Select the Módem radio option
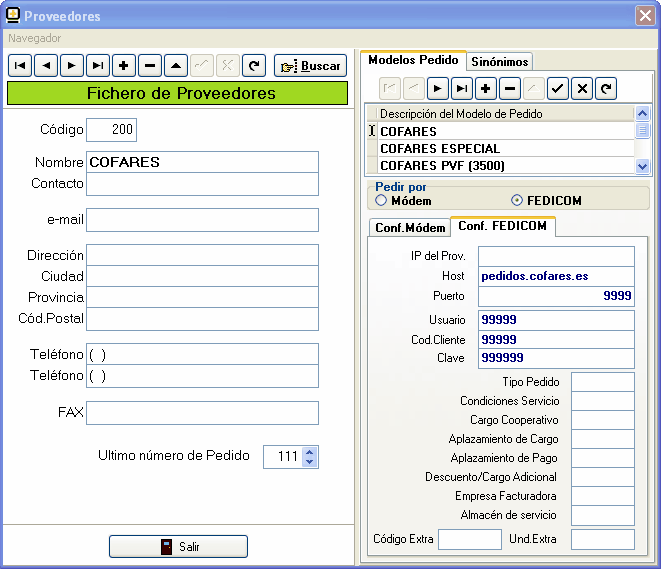This screenshot has height=569, width=661. 381,201
